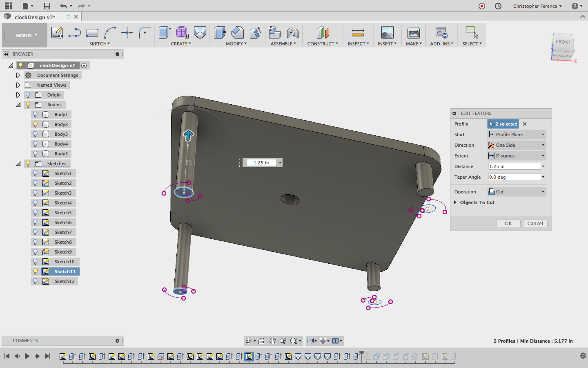Toggle visibility lightbulb for Body2

tap(36, 124)
